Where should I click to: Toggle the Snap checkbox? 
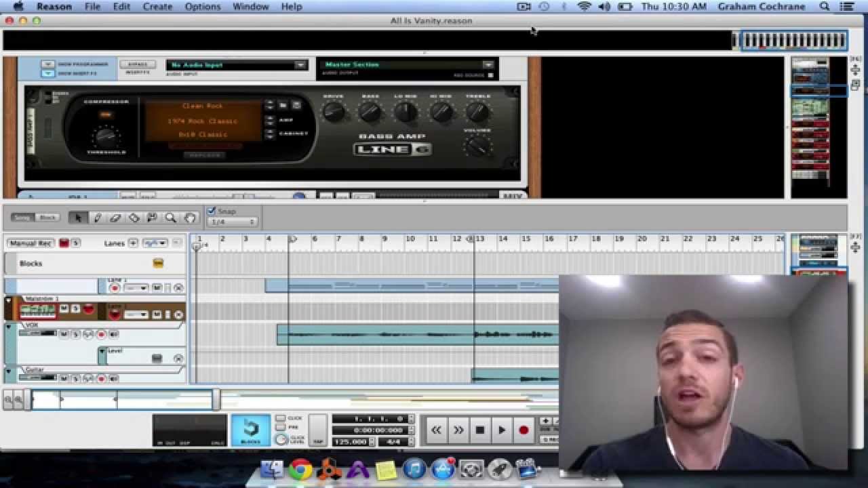coord(211,211)
